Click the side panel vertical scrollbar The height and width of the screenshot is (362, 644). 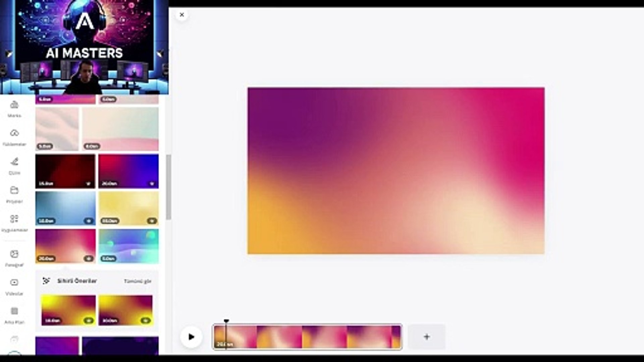pyautogui.click(x=168, y=186)
